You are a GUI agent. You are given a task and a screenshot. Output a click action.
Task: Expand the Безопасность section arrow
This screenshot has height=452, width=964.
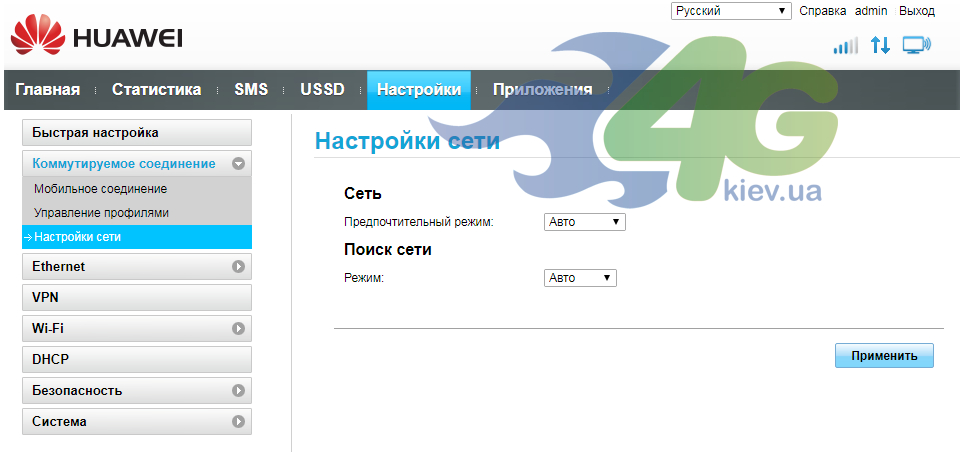pos(238,391)
